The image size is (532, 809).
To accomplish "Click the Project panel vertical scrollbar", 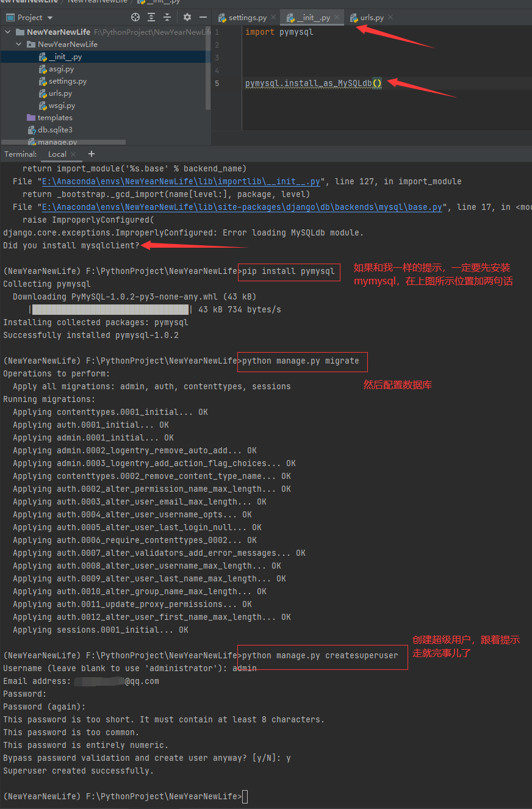I will [209, 67].
